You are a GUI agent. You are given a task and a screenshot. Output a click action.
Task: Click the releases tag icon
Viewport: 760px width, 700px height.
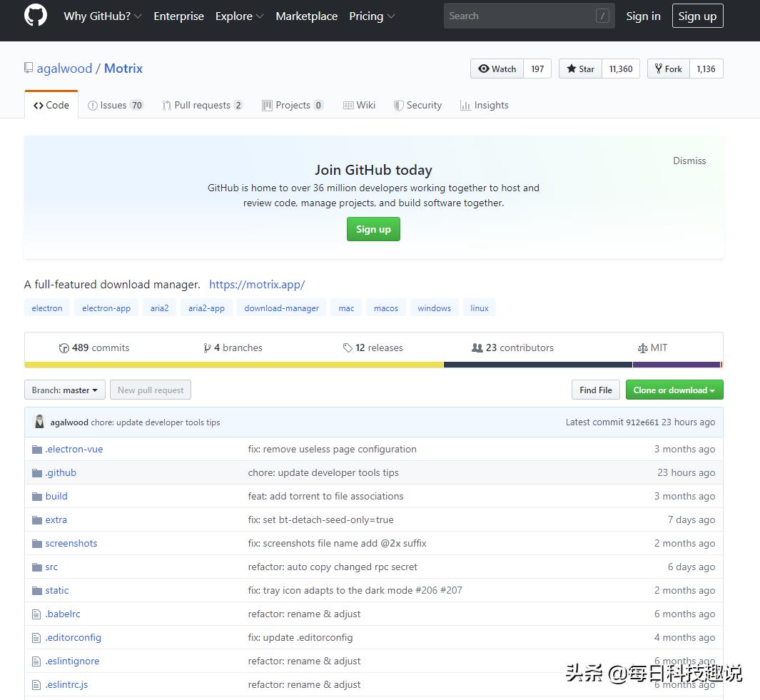[348, 348]
